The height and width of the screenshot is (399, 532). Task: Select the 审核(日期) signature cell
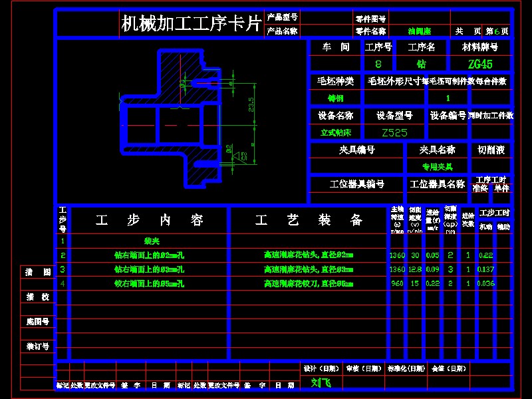362,368
